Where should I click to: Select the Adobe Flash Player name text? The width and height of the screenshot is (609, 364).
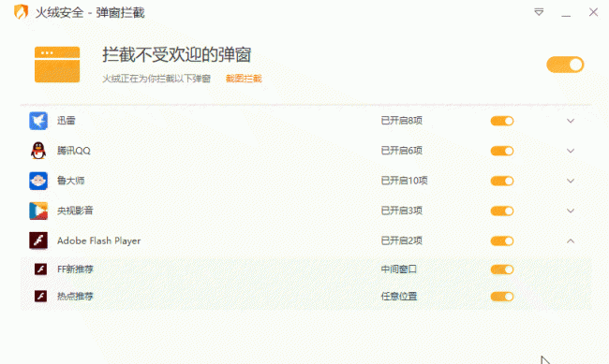click(x=99, y=241)
